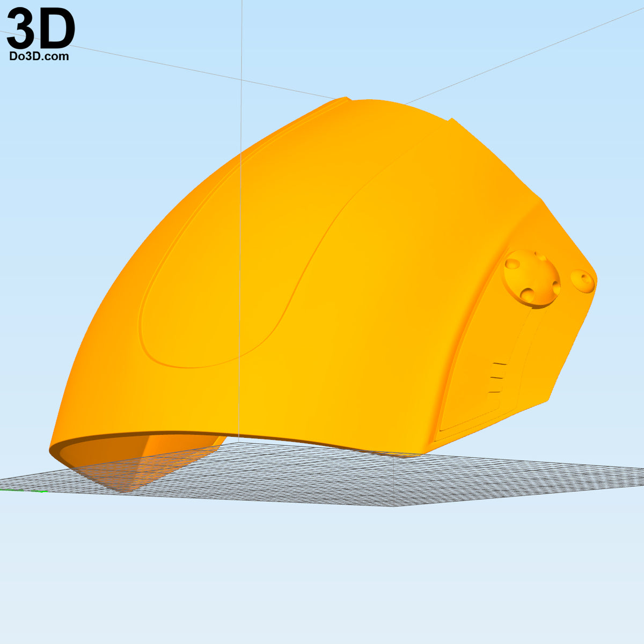Click the three vent slots on side panel
The width and height of the screenshot is (644, 644).
(497, 379)
